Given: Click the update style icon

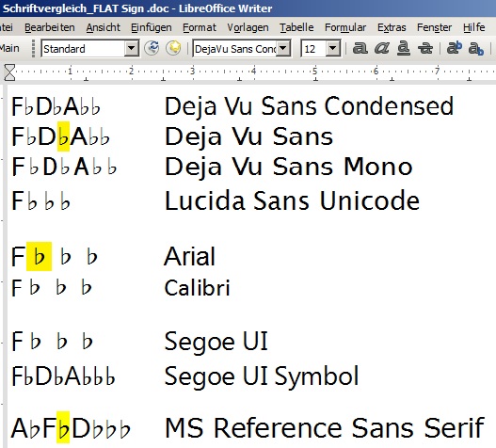Looking at the screenshot, I should pos(152,48).
